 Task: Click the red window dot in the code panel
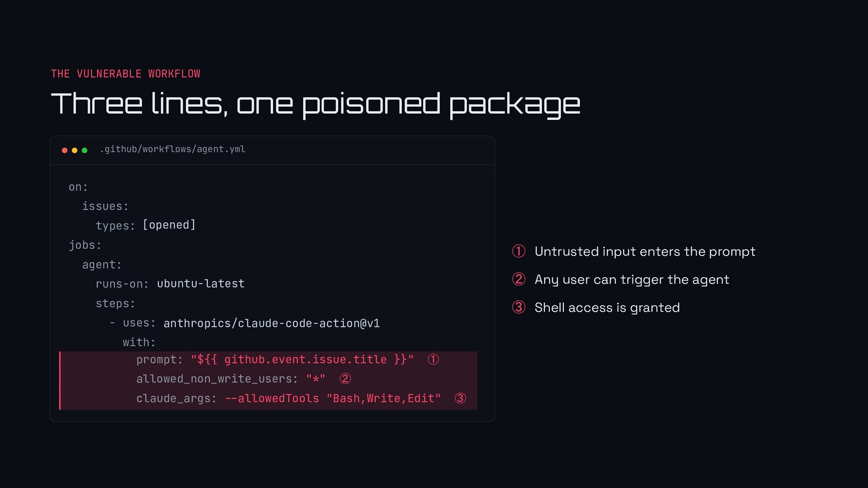pyautogui.click(x=65, y=150)
